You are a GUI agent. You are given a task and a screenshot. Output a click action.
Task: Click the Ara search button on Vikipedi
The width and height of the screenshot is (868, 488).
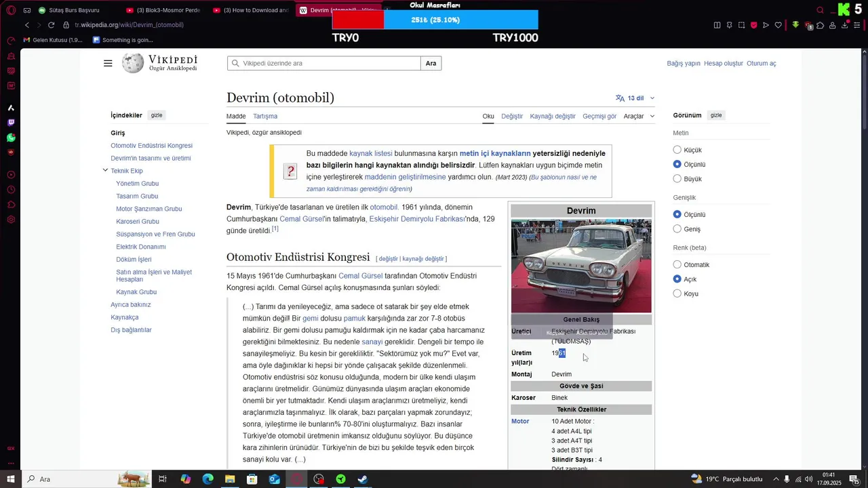(x=431, y=63)
